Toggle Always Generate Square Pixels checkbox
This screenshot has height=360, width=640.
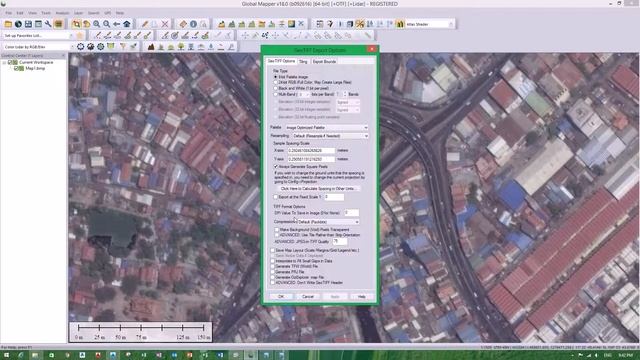[x=276, y=167]
